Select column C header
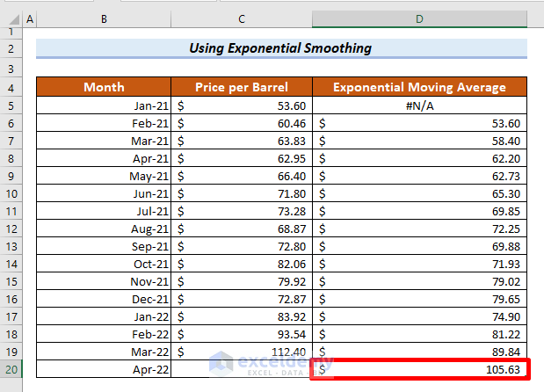This screenshot has height=392, width=544. pyautogui.click(x=242, y=19)
